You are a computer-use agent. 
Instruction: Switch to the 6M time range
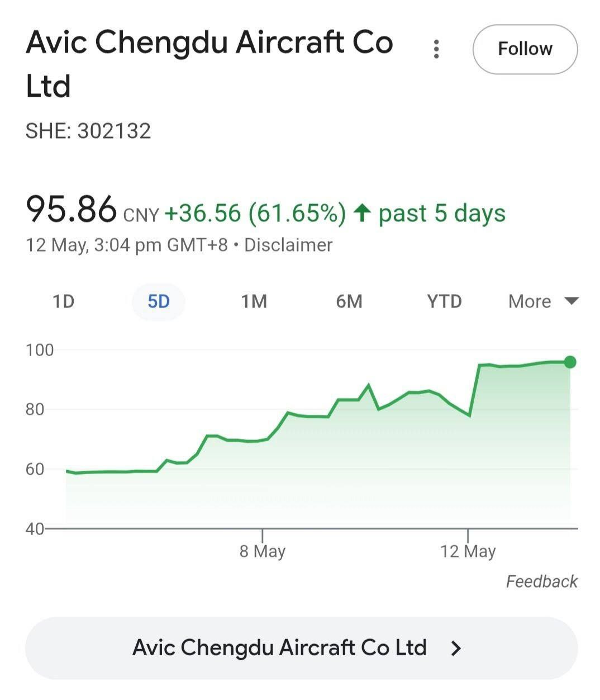click(x=349, y=302)
